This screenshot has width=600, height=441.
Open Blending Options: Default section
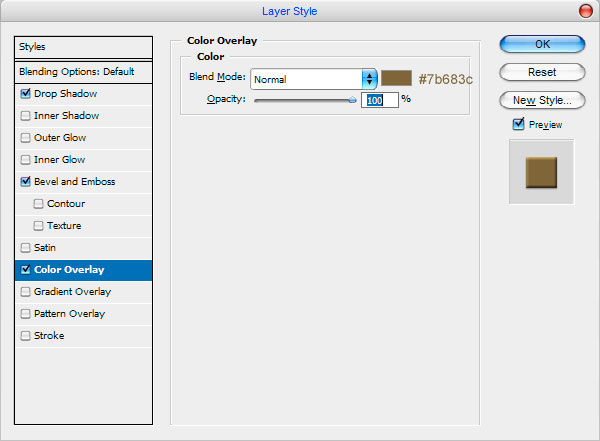(x=83, y=72)
